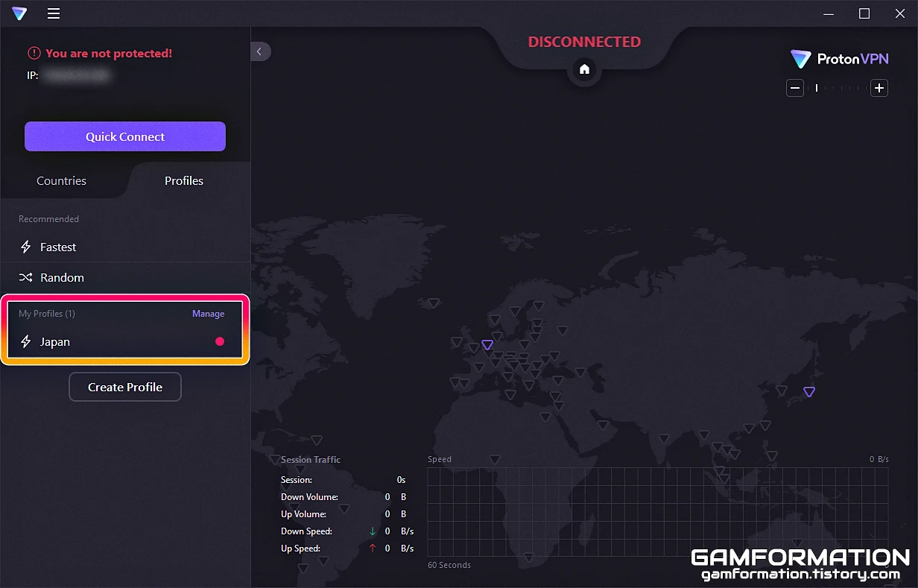
Task: Click the speed graph grid
Action: pos(658,512)
